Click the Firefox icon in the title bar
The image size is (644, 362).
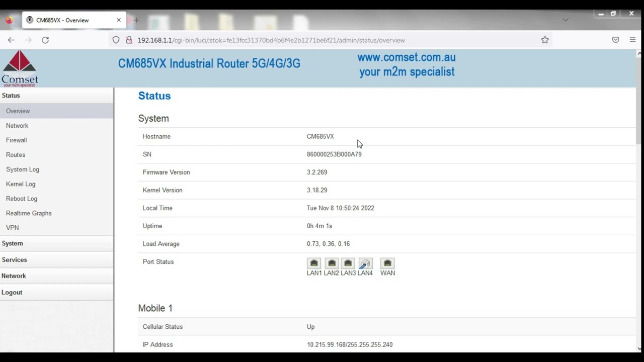(x=9, y=20)
